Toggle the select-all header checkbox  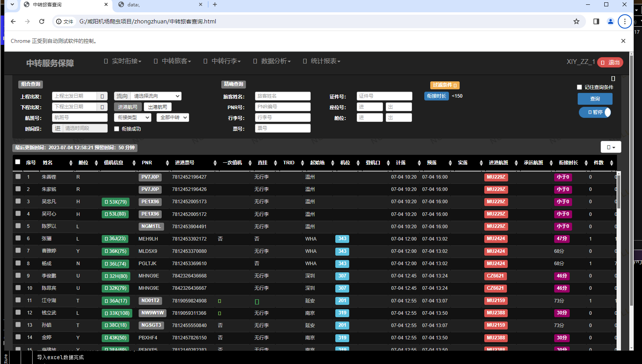click(17, 162)
